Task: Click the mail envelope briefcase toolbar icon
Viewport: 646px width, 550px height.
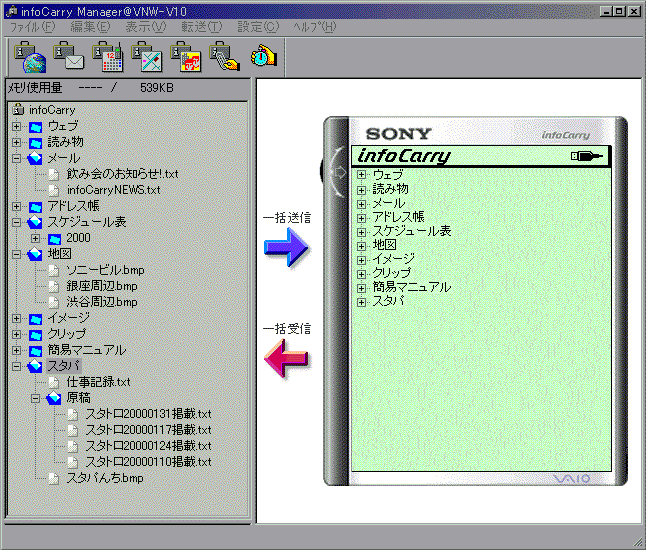Action: point(70,58)
